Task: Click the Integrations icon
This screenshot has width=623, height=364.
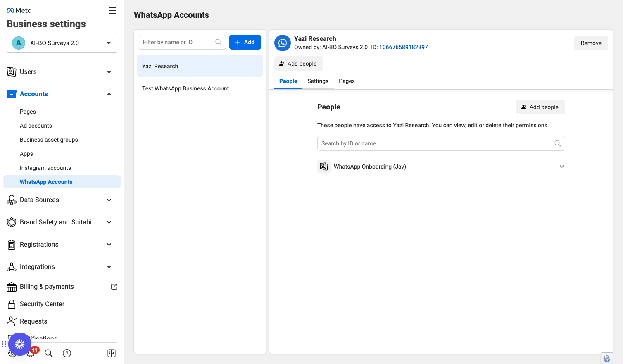Action: [x=12, y=267]
